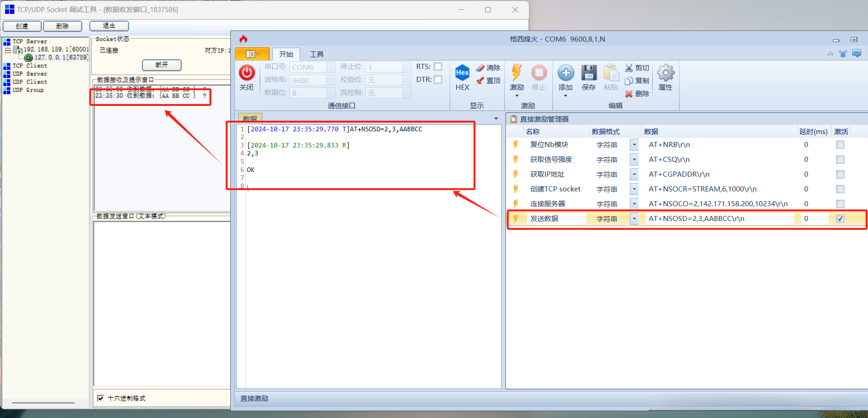Open the orange application menu button
This screenshot has width=868, height=418.
coord(252,54)
